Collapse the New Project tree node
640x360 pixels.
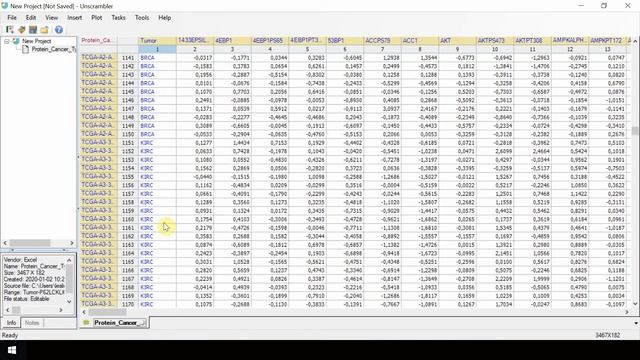(x=7, y=41)
